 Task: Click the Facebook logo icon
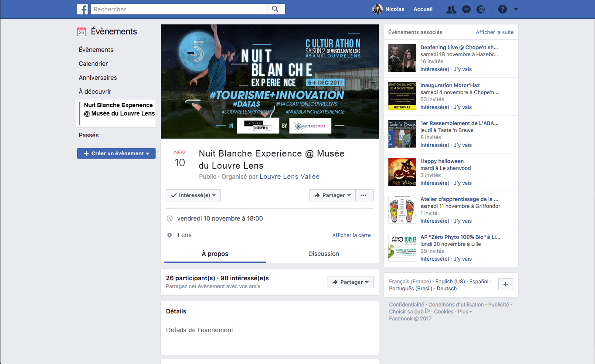pos(82,9)
